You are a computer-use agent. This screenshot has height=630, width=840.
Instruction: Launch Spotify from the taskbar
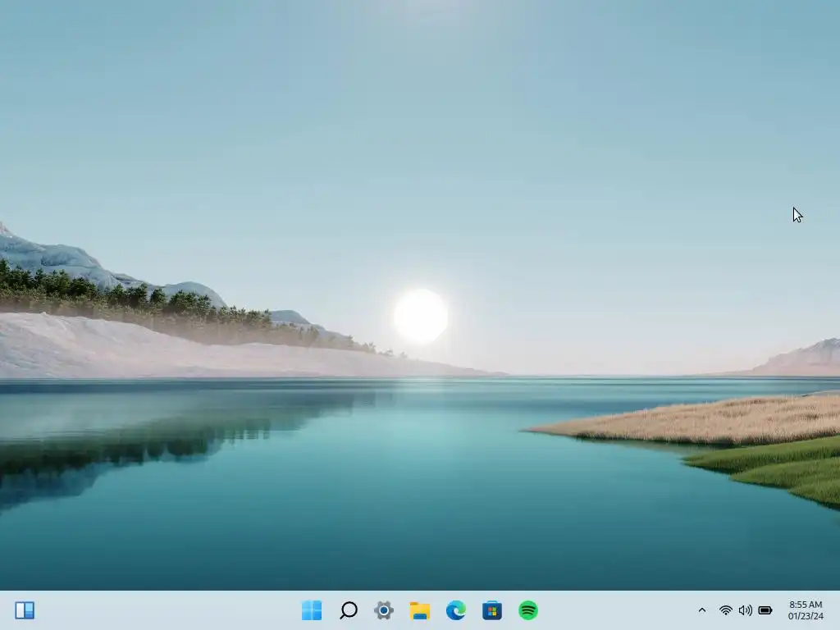pyautogui.click(x=528, y=610)
